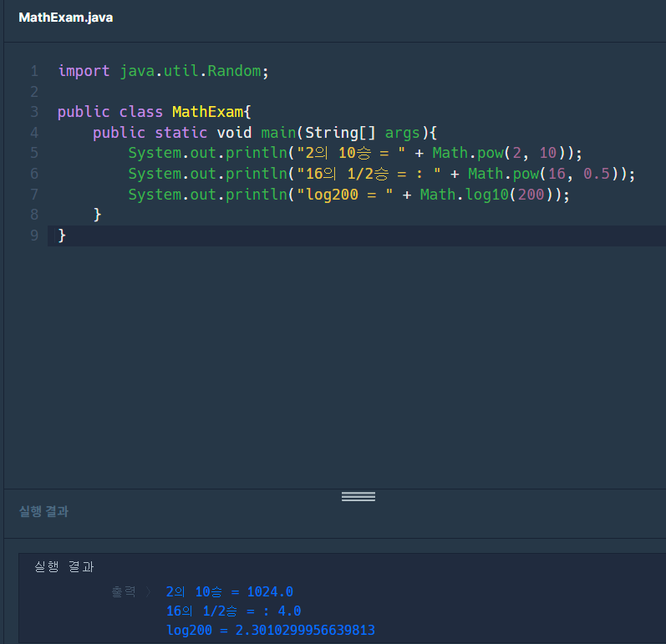Click the import java.util.Random line
This screenshot has height=644, width=666.
point(163,71)
